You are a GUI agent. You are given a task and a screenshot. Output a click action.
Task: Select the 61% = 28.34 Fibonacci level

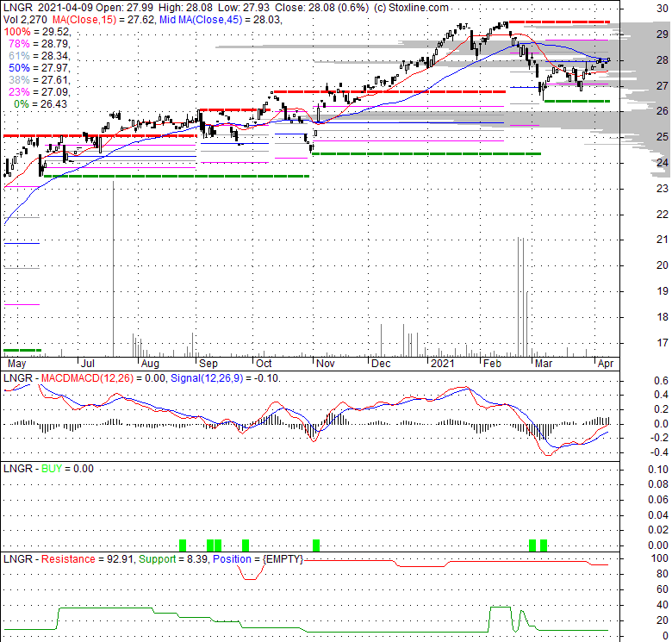pyautogui.click(x=40, y=56)
